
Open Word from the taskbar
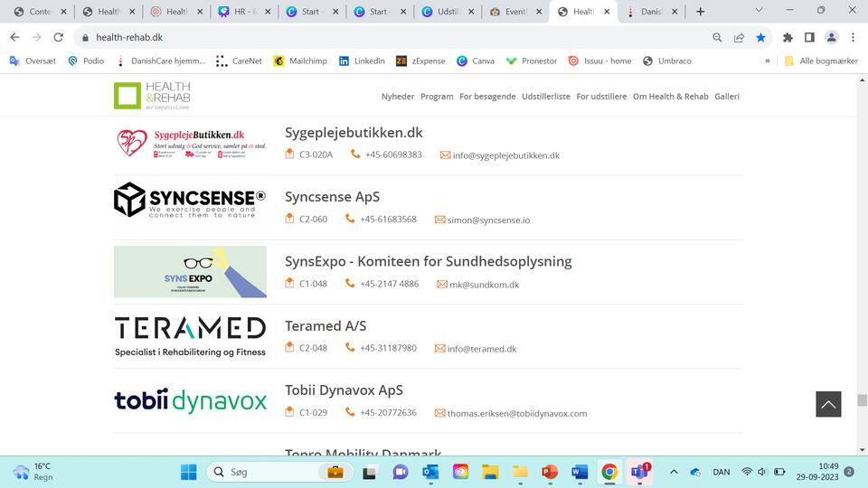tap(580, 472)
